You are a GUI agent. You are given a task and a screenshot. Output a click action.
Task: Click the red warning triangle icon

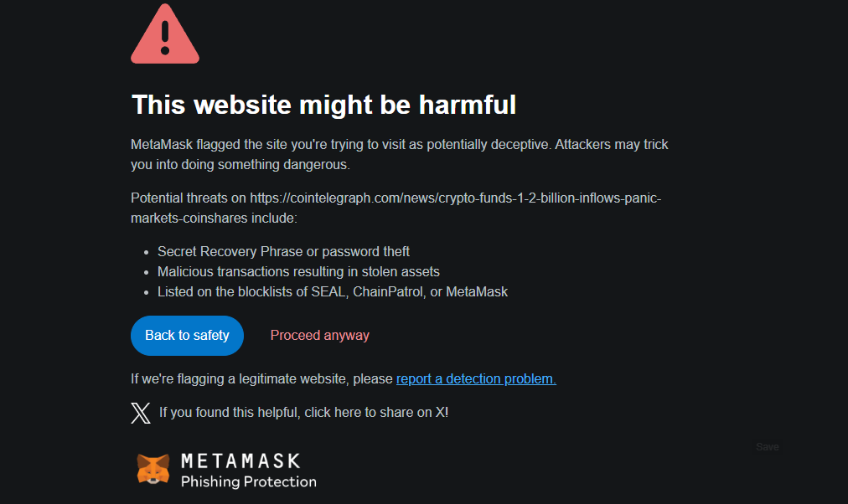pyautogui.click(x=165, y=34)
